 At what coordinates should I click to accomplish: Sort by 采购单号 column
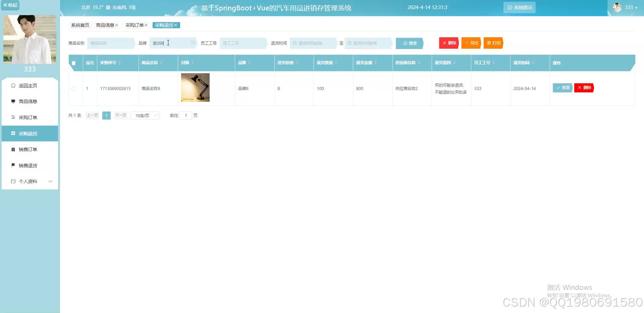pos(119,63)
